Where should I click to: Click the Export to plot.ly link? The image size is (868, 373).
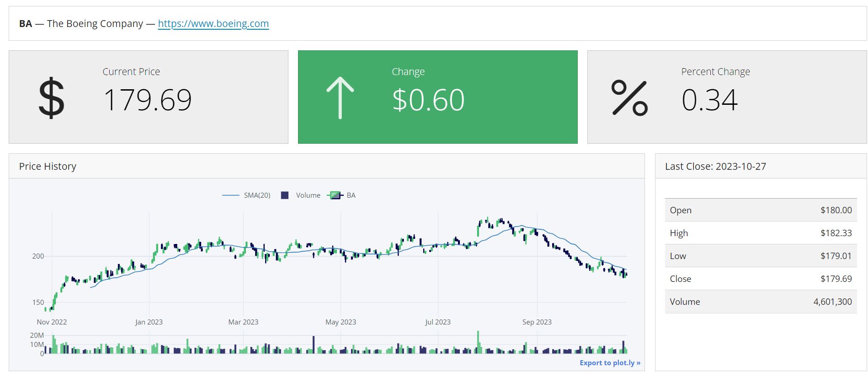pos(610,363)
